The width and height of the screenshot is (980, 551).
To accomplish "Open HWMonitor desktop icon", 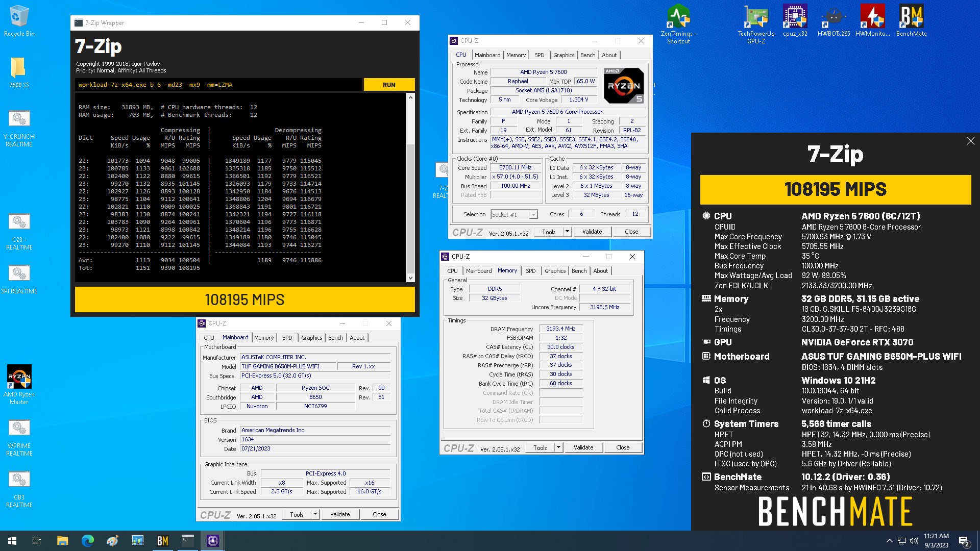I will pyautogui.click(x=872, y=21).
